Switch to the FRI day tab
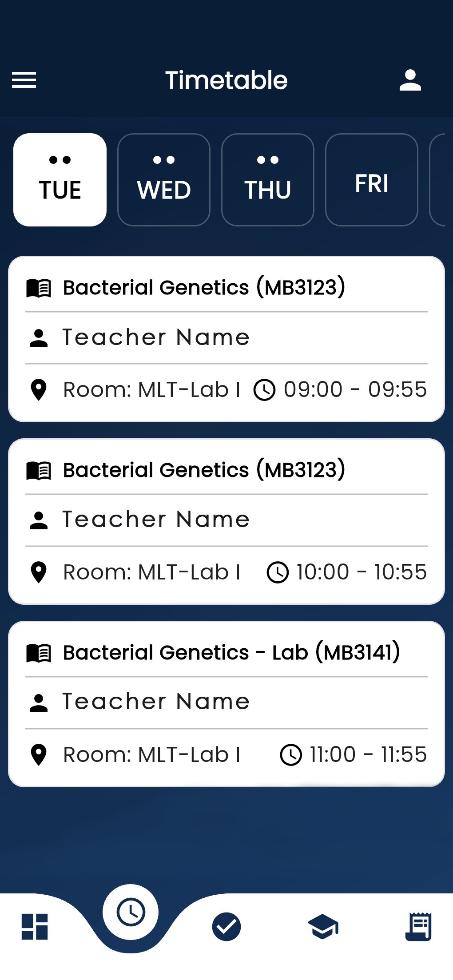Image resolution: width=453 pixels, height=980 pixels. 372,180
